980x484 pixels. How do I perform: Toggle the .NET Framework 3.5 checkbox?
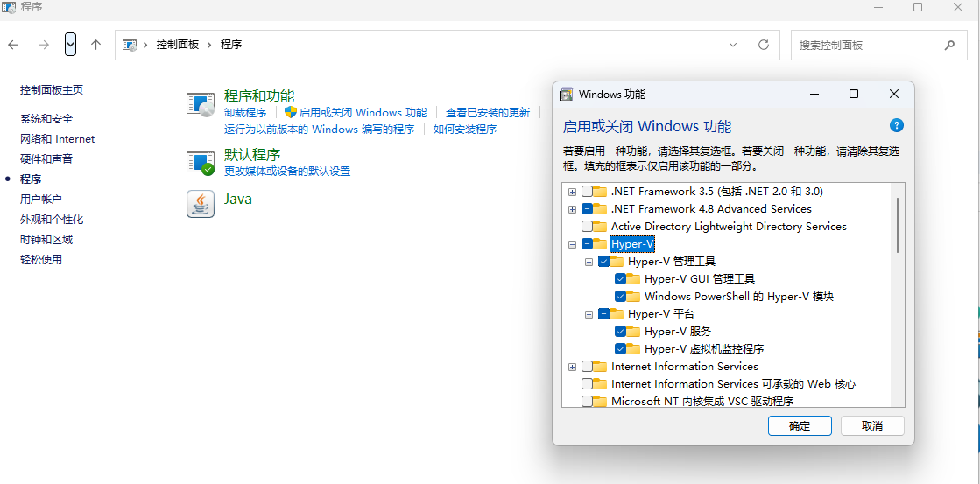[x=588, y=191]
